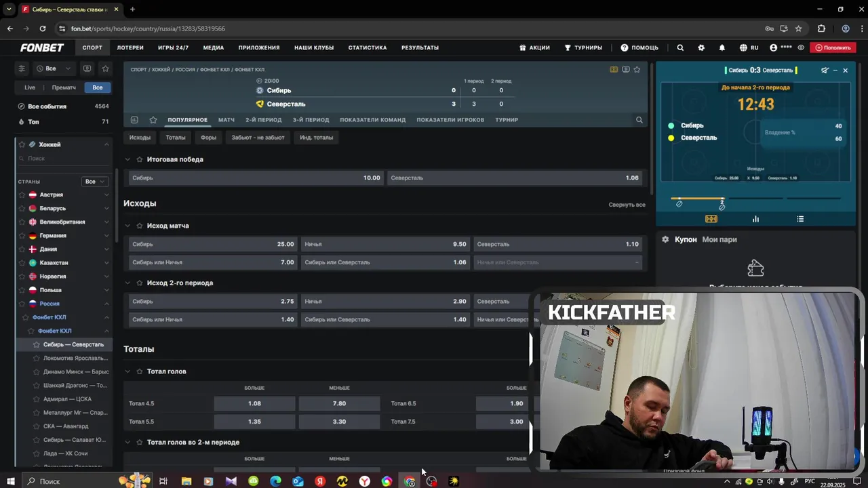
Task: Show statistics chart in match tracker
Action: 755,219
